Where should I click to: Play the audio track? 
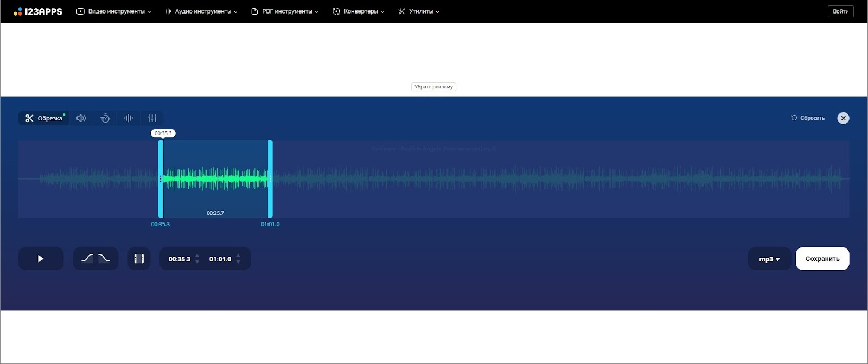tap(41, 259)
